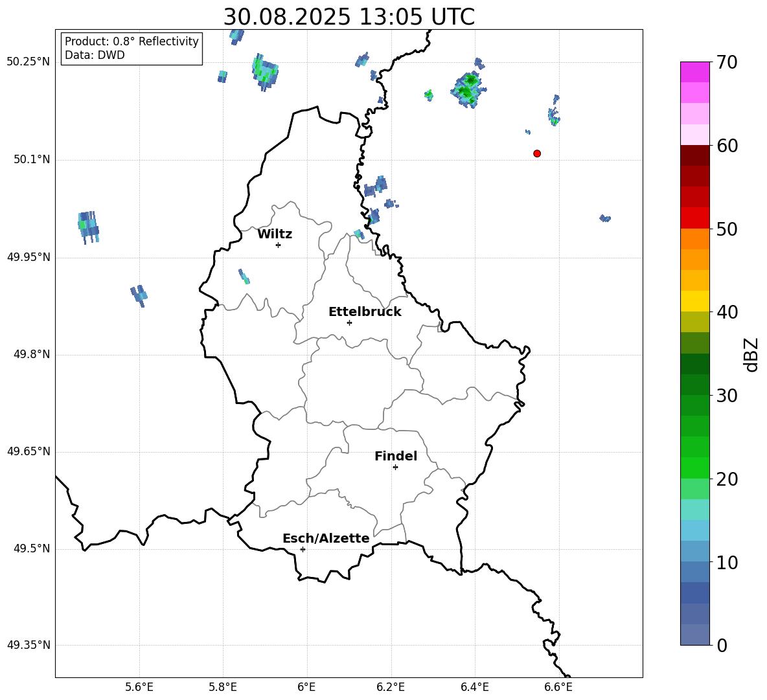
Task: Click the Wiltz station cross marker
Action: 278,245
